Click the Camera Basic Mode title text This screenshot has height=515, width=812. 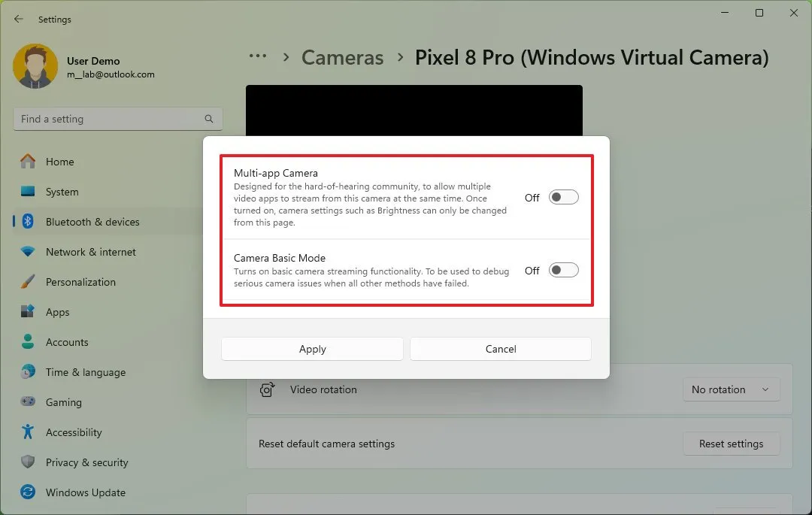(x=280, y=258)
